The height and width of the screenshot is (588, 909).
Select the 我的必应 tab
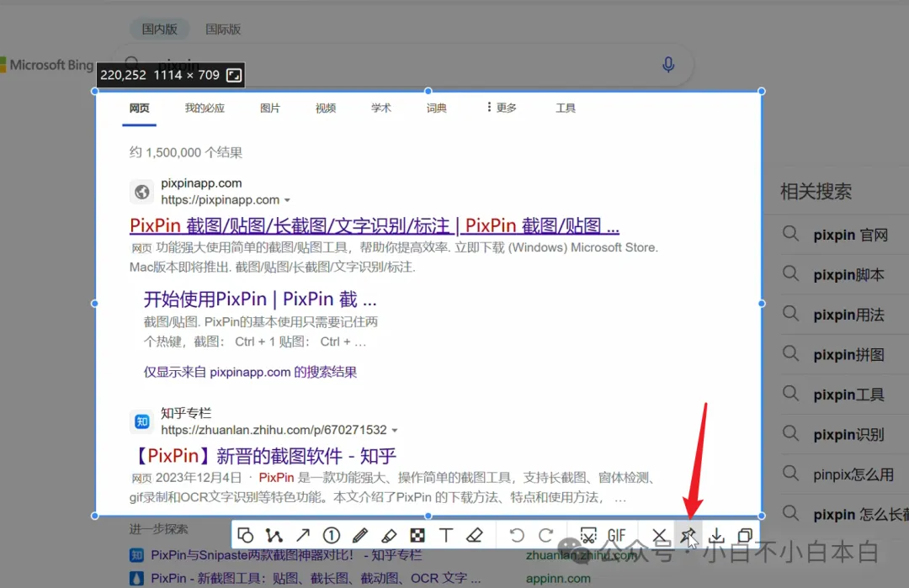pyautogui.click(x=205, y=108)
